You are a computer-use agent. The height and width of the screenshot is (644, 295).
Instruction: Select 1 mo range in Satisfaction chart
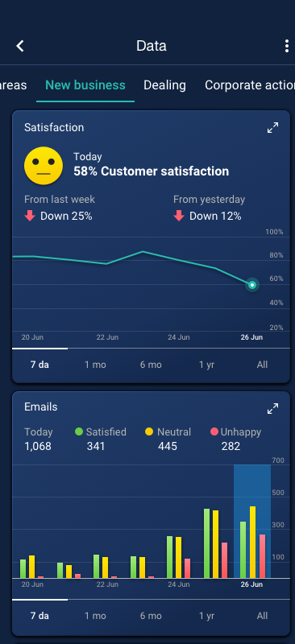95,365
